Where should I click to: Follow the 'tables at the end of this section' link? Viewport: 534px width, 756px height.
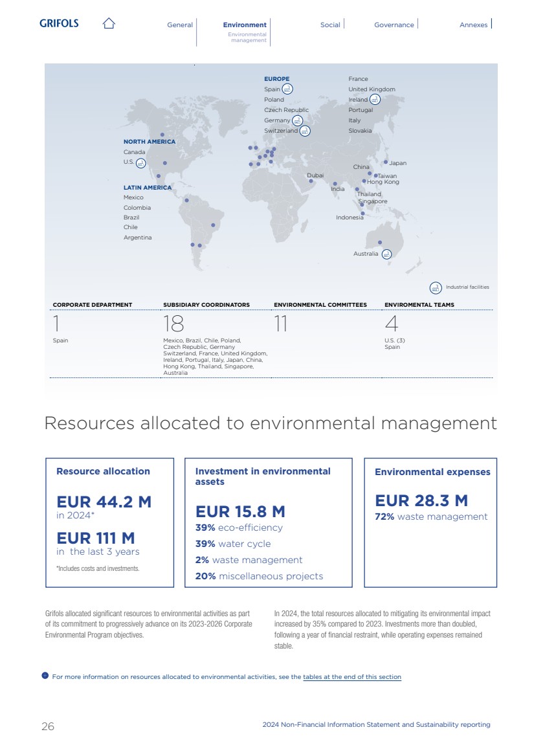coord(352,677)
